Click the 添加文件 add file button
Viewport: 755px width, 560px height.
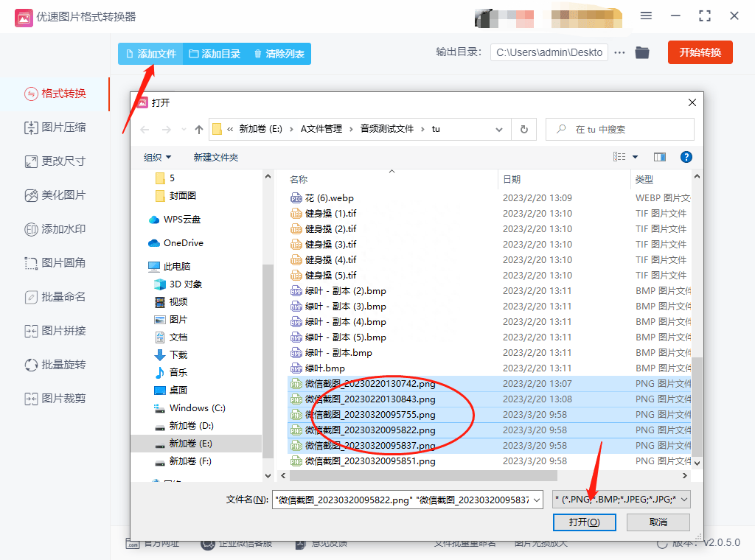(150, 54)
